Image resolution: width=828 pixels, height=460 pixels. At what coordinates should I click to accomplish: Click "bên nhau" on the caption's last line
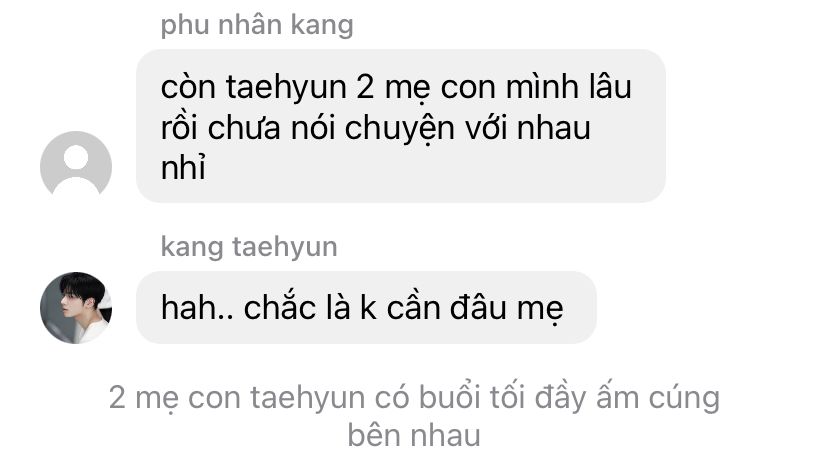point(414,436)
